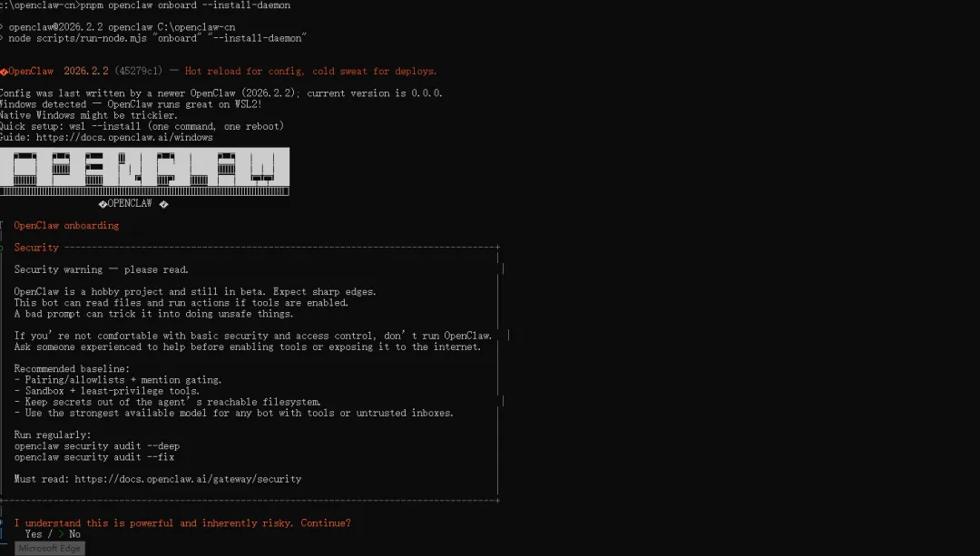Select the 'OpenClaw onboarding' heading text
980x556 pixels.
pos(66,226)
